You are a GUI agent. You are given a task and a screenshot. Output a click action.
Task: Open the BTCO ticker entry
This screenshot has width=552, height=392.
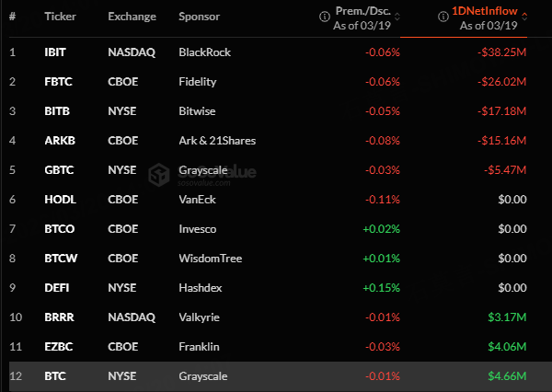coord(57,229)
